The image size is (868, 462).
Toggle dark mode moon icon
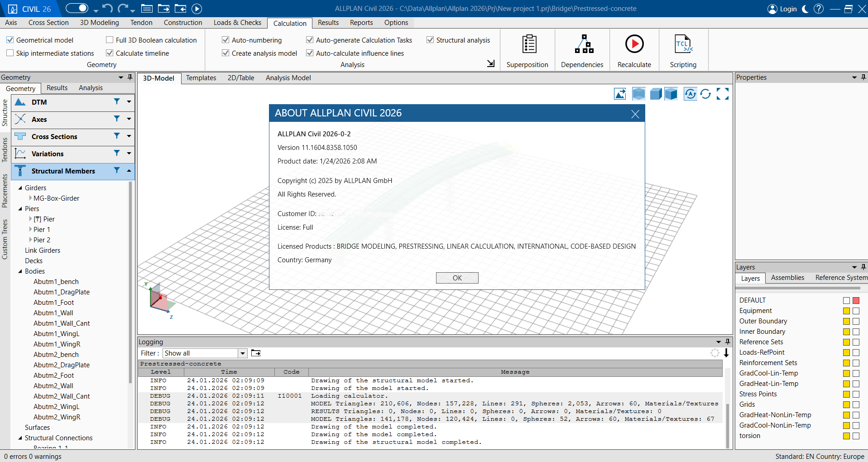click(805, 9)
